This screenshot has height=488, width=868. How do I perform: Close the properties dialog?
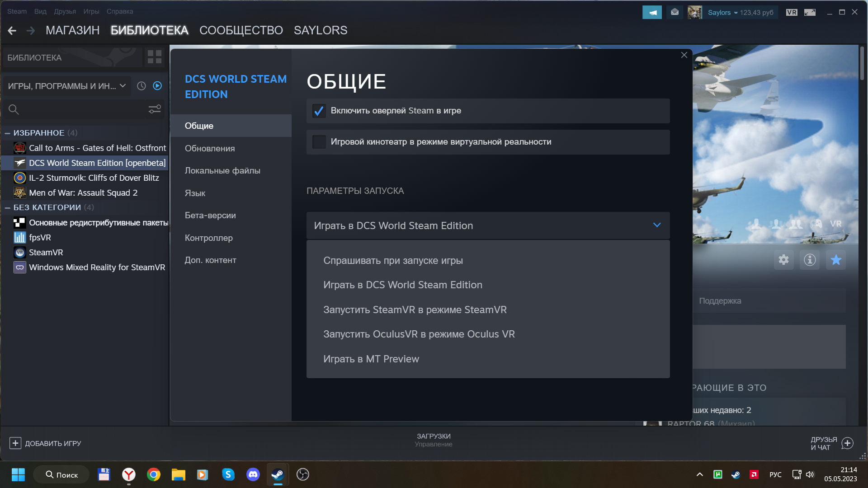coord(684,55)
